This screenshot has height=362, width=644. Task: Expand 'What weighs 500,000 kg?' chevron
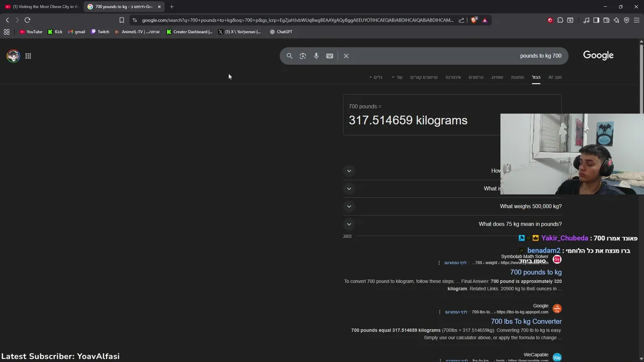[349, 206]
